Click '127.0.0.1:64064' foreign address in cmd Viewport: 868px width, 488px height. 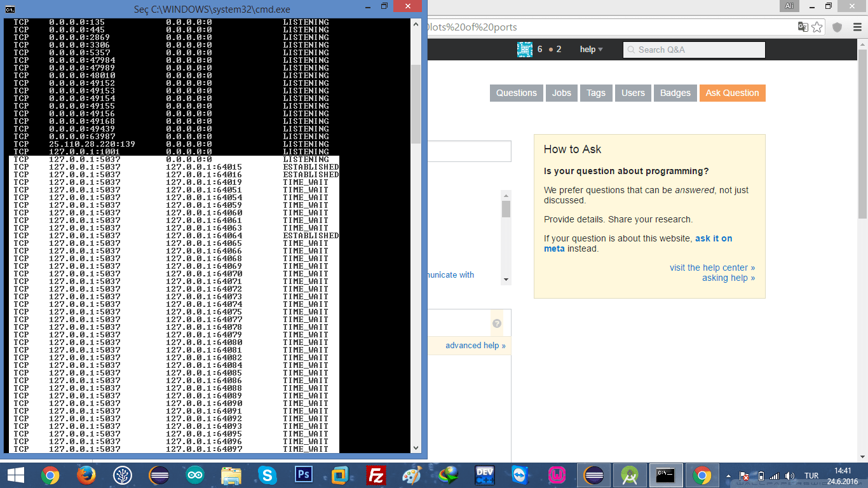[x=204, y=236]
